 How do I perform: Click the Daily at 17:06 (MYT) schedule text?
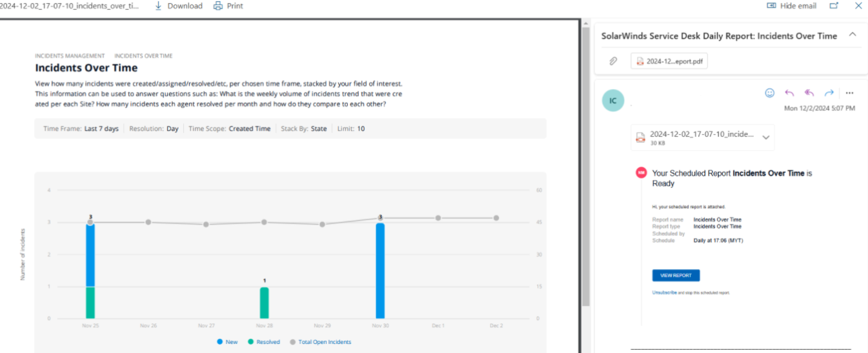pyautogui.click(x=718, y=241)
